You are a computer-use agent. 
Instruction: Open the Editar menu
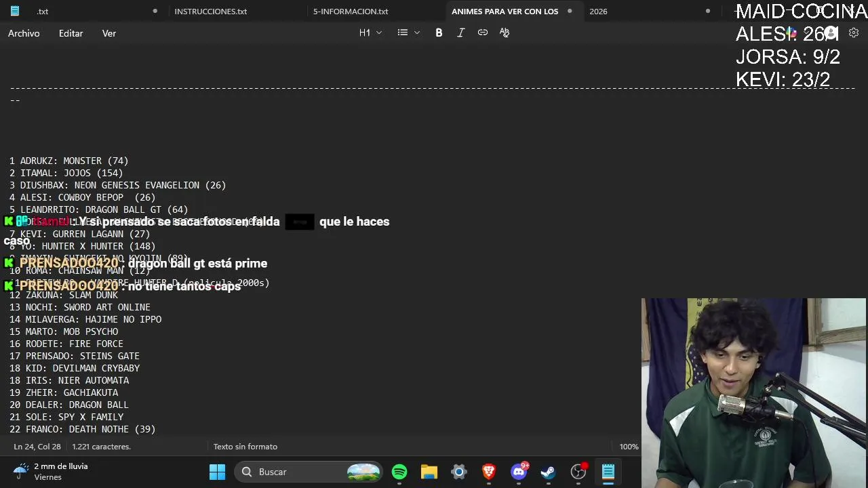click(x=71, y=33)
